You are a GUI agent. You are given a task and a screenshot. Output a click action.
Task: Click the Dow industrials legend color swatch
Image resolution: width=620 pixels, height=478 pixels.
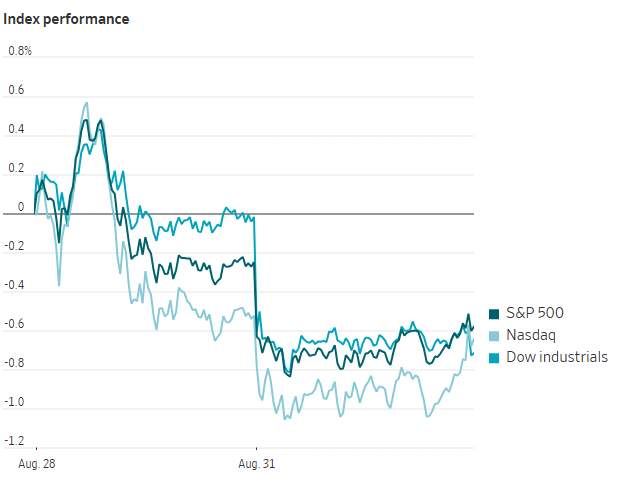pos(494,358)
